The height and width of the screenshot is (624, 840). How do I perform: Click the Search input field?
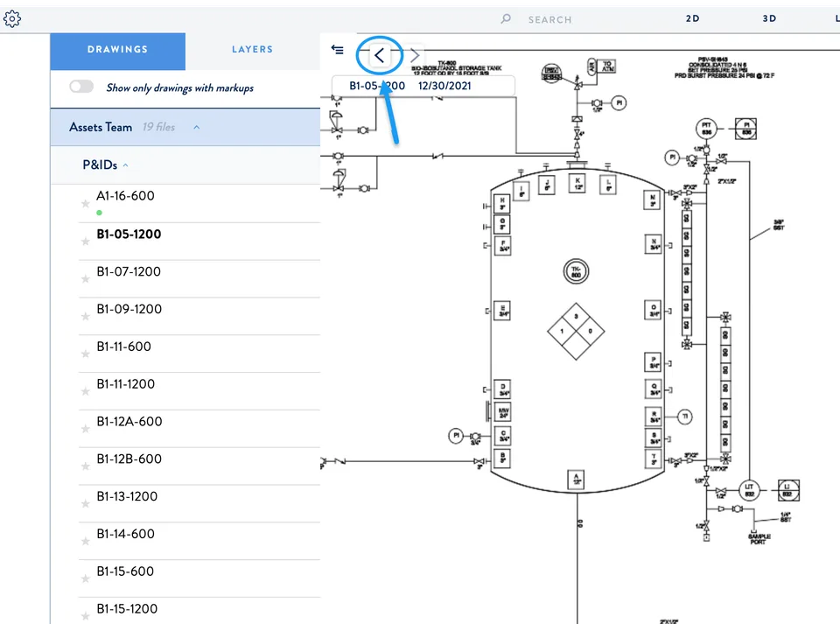coord(550,20)
